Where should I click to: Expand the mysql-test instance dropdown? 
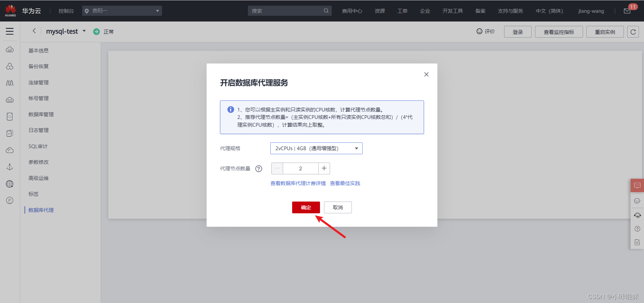84,31
